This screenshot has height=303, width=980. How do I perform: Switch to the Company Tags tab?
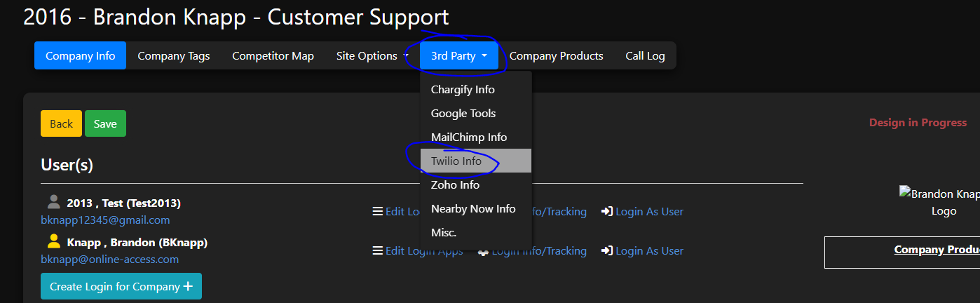174,56
